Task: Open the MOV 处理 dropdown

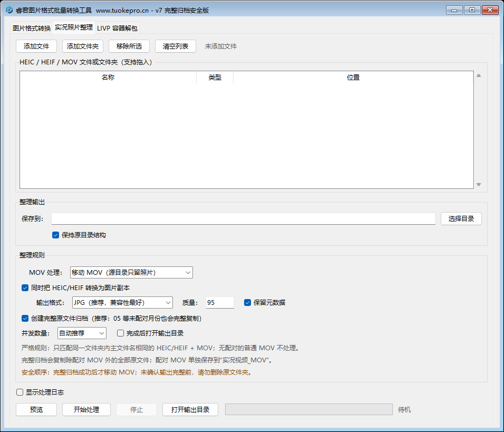Action: pyautogui.click(x=131, y=273)
